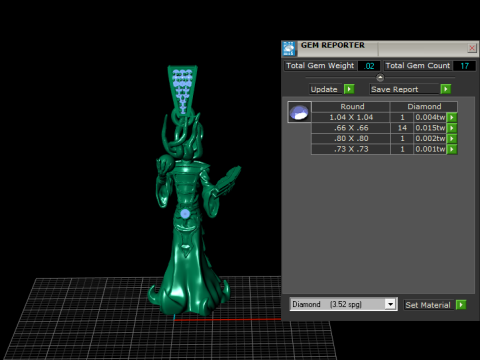Select the 1.04 X 1.04 size cell

[351, 117]
